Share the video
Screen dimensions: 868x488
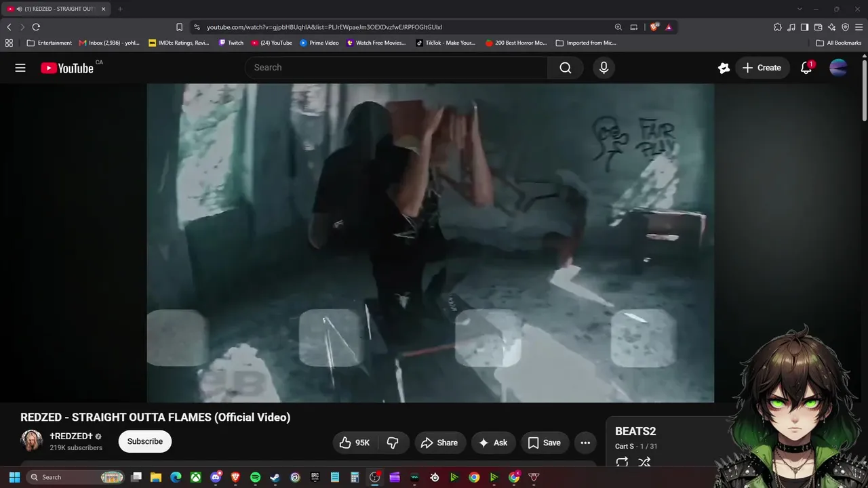[x=440, y=443]
